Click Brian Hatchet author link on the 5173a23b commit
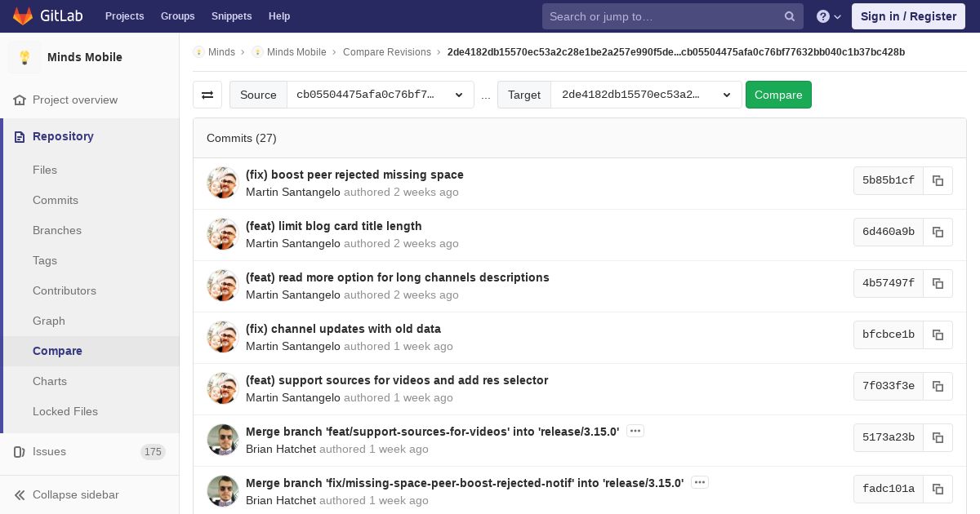This screenshot has width=980, height=514. click(281, 449)
